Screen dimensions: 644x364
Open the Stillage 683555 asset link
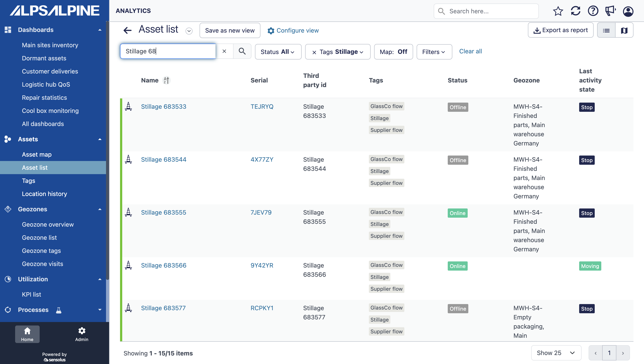[163, 212]
